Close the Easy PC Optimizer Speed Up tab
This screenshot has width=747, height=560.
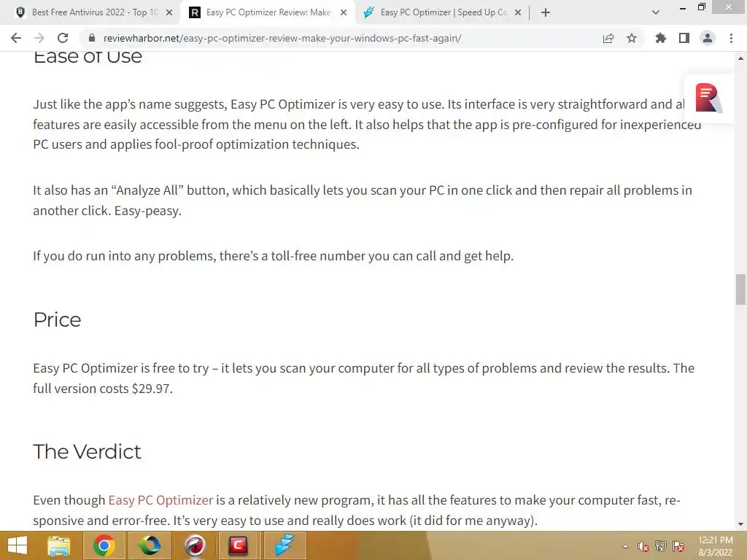(518, 12)
